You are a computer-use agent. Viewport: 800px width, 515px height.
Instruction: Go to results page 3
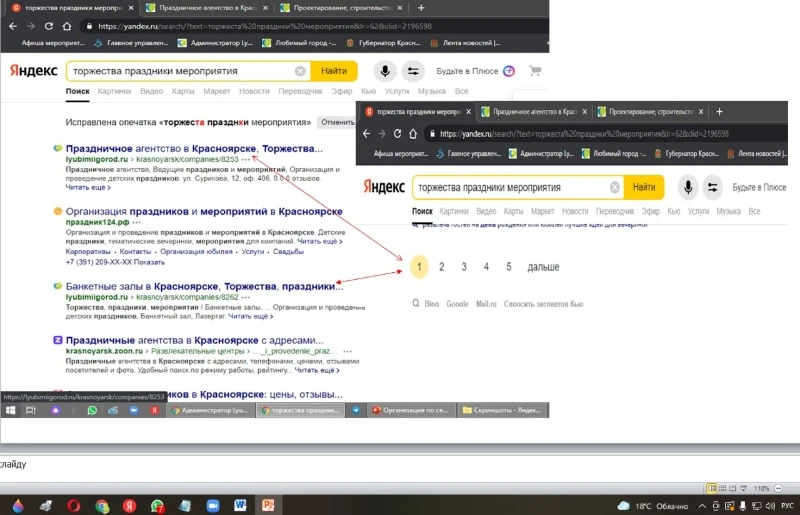[464, 267]
